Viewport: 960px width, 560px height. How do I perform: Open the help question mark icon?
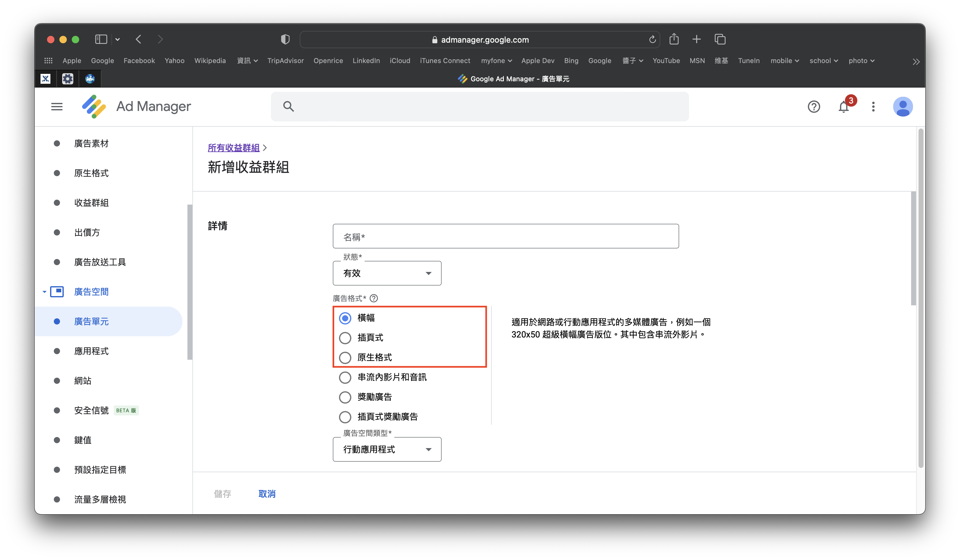[x=814, y=107]
